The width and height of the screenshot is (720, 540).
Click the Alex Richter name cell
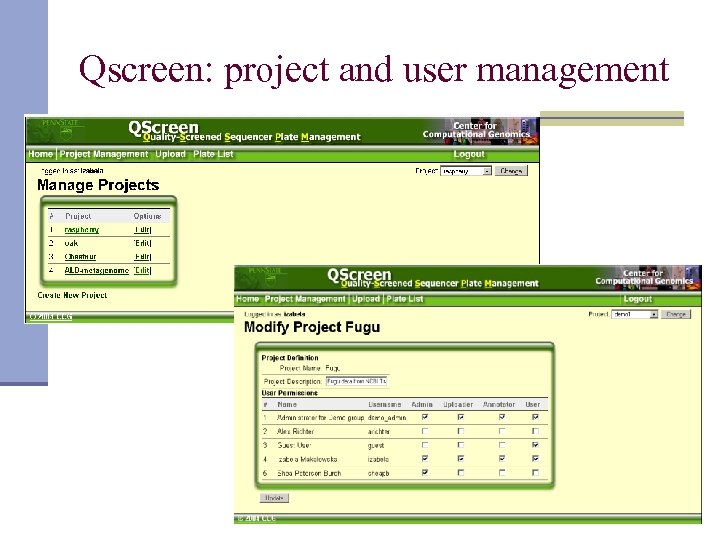(x=296, y=432)
